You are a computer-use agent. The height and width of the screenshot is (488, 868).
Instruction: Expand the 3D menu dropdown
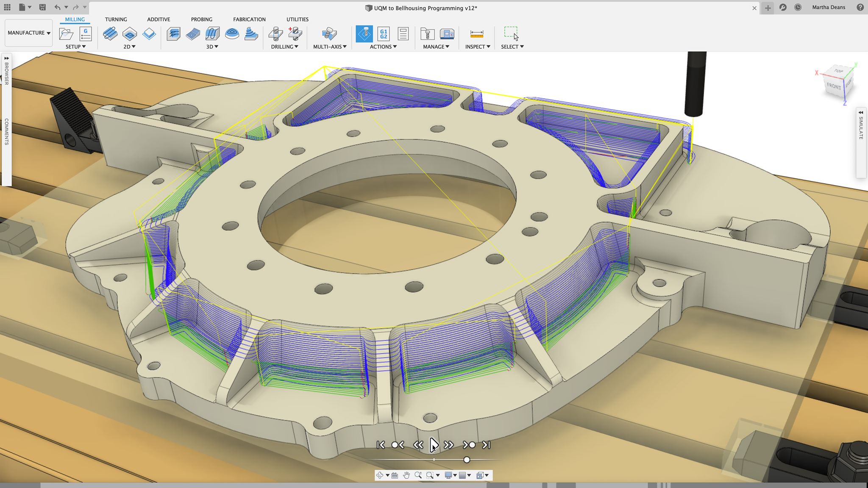click(x=212, y=47)
